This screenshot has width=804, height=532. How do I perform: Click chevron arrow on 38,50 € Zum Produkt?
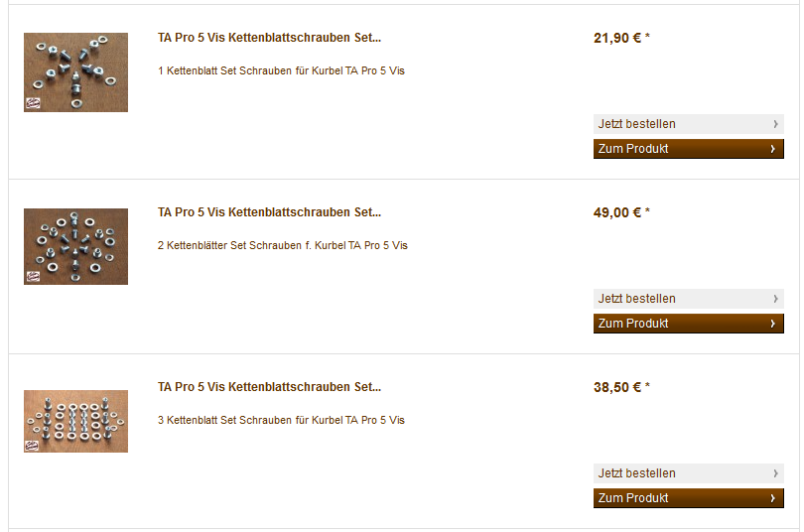(772, 498)
